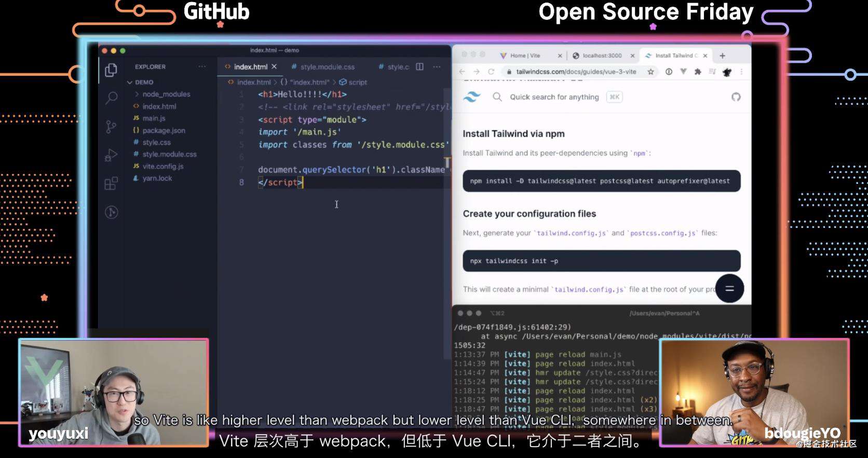Open the GitHub icon link on Tailwind docs

736,97
